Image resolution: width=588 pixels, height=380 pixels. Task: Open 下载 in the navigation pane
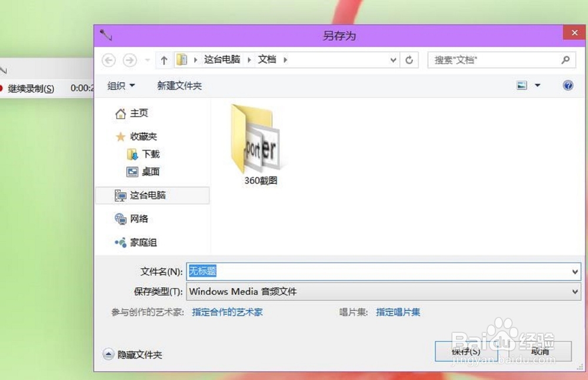143,154
